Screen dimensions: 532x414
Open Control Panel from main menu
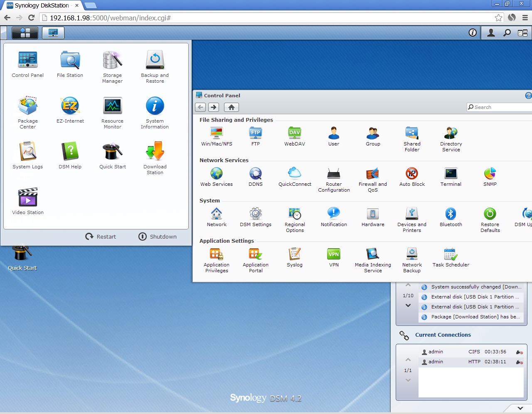28,64
